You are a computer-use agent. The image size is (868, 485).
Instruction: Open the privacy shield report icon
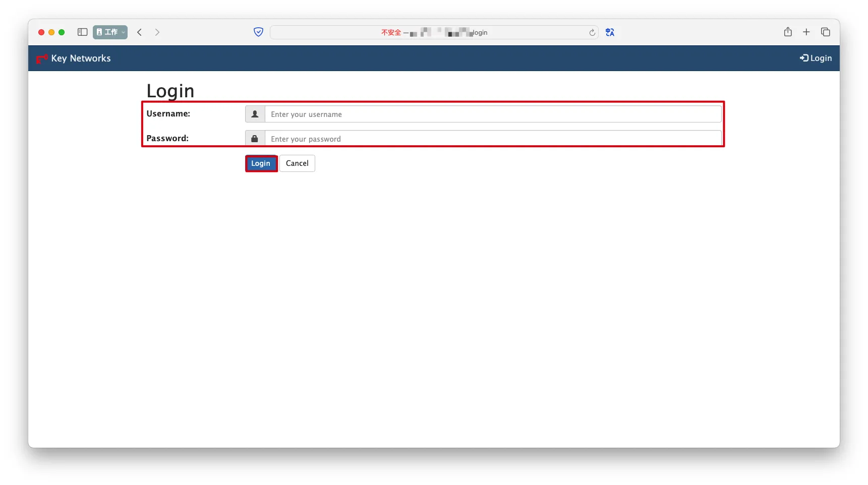coord(258,32)
